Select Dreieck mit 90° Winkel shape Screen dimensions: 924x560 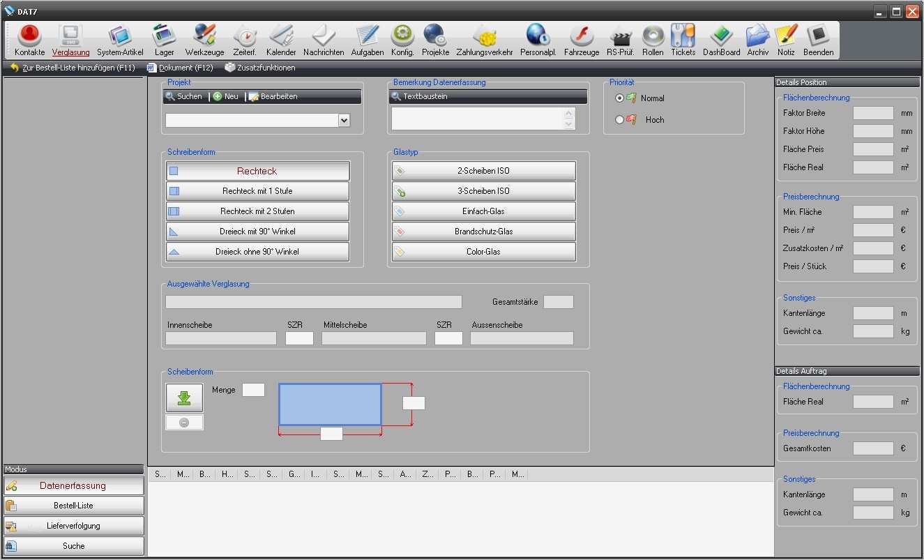257,232
